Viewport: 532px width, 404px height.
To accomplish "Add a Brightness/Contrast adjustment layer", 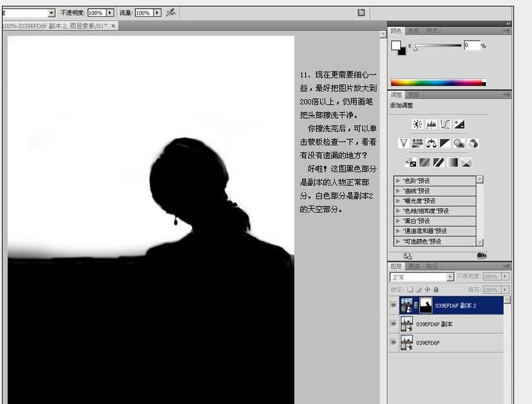I will point(416,124).
